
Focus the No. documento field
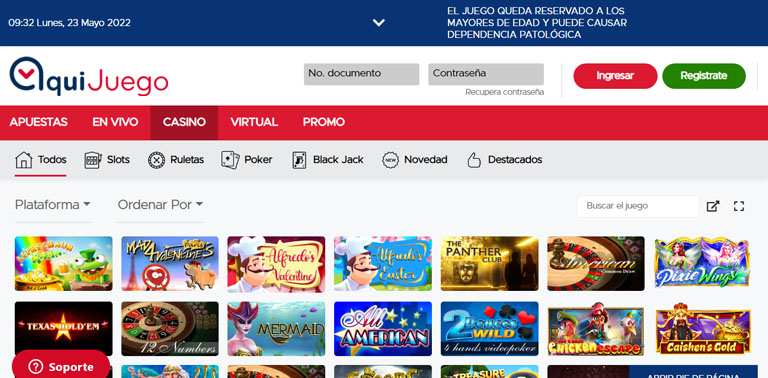361,74
